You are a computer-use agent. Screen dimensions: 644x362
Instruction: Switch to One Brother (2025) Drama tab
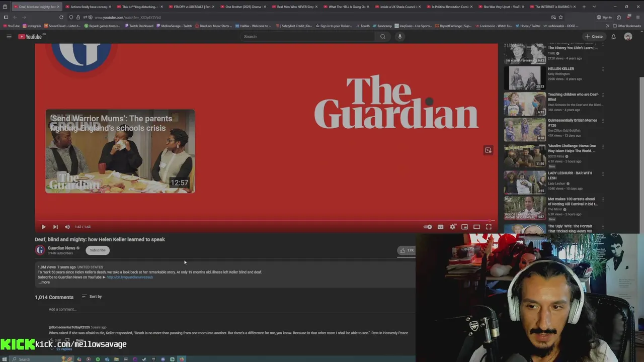point(243,7)
